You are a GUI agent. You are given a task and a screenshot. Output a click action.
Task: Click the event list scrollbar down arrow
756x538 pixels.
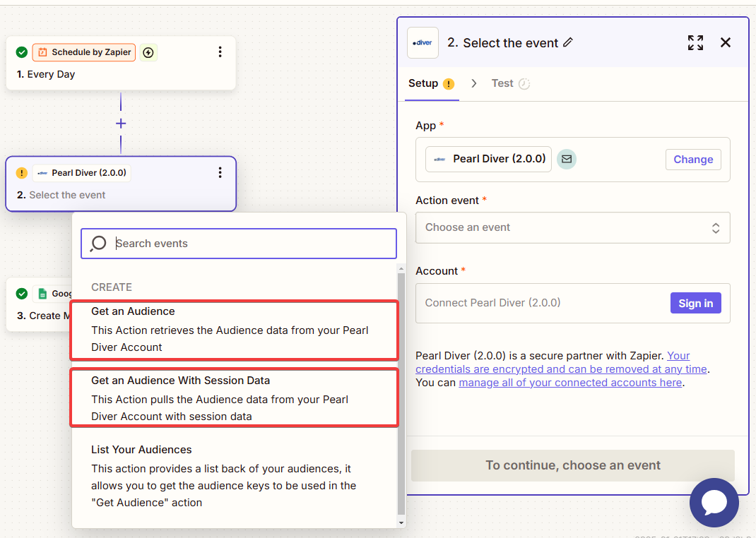[401, 522]
